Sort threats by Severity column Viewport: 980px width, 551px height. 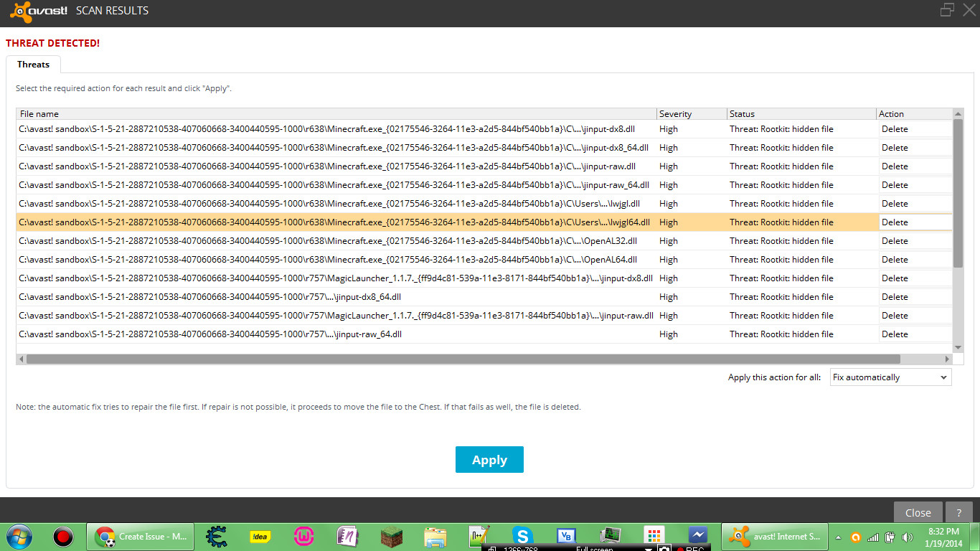tap(692, 113)
